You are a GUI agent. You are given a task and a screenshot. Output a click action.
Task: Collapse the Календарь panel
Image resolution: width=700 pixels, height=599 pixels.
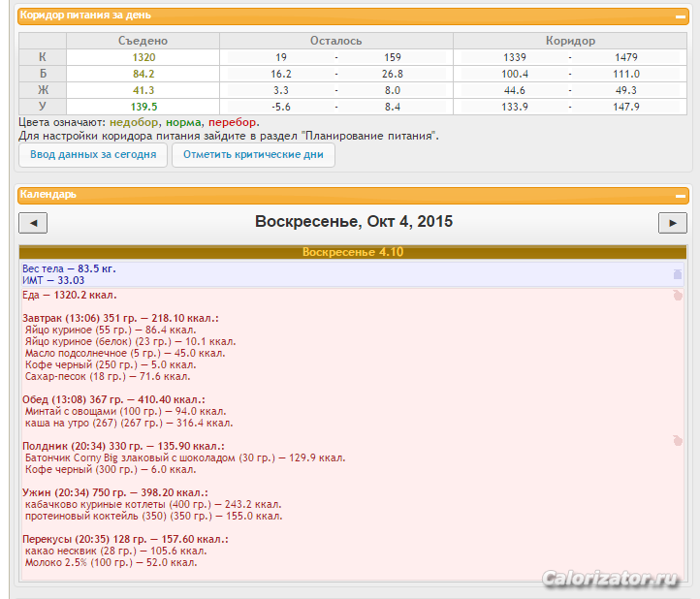point(681,195)
